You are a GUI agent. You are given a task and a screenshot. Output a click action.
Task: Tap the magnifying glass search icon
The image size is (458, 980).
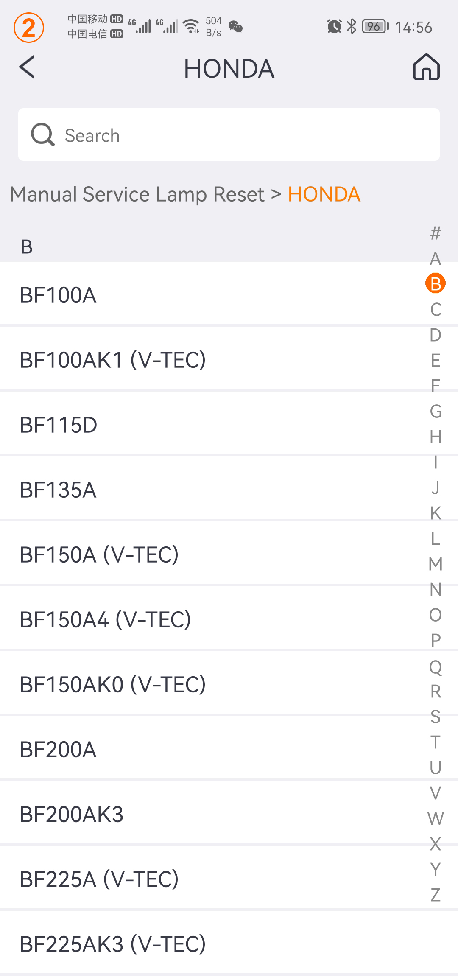tap(43, 135)
